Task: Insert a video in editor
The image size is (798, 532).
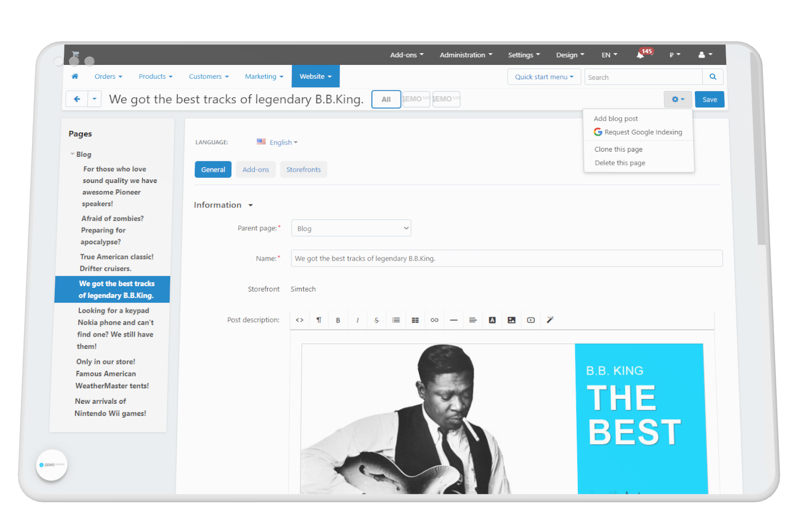Action: point(531,320)
